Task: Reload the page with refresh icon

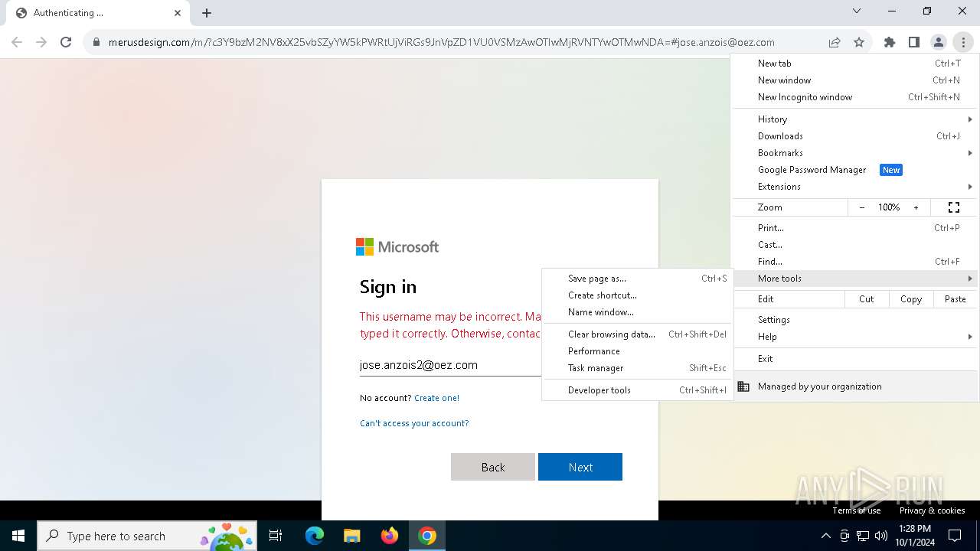Action: pyautogui.click(x=66, y=42)
